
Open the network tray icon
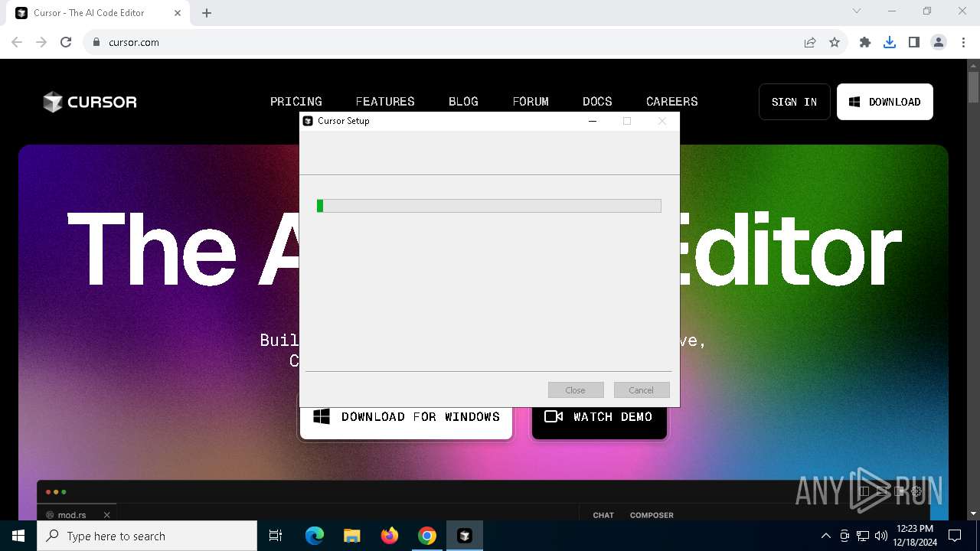[863, 536]
